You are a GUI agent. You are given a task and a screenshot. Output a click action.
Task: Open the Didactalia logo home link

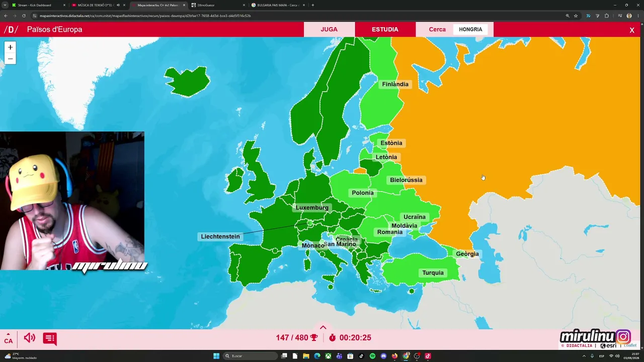[11, 30]
